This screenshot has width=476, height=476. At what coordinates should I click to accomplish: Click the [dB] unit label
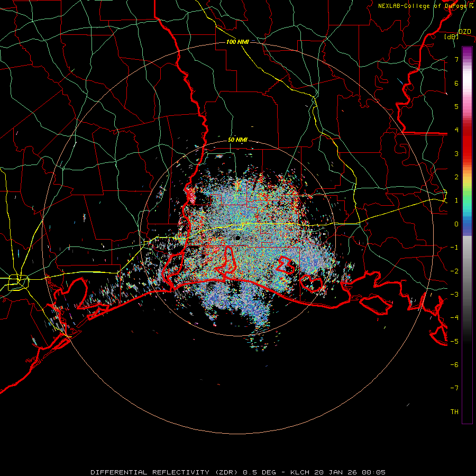(x=452, y=37)
